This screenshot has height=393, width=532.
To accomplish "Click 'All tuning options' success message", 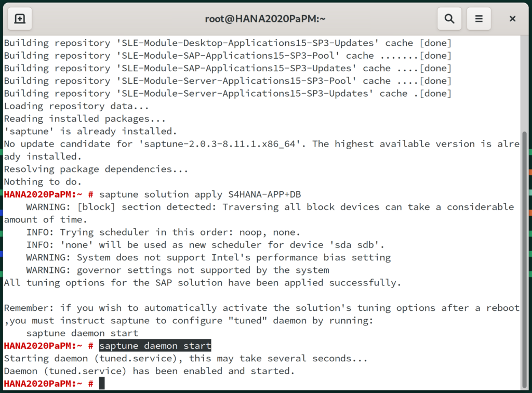I will (x=203, y=283).
